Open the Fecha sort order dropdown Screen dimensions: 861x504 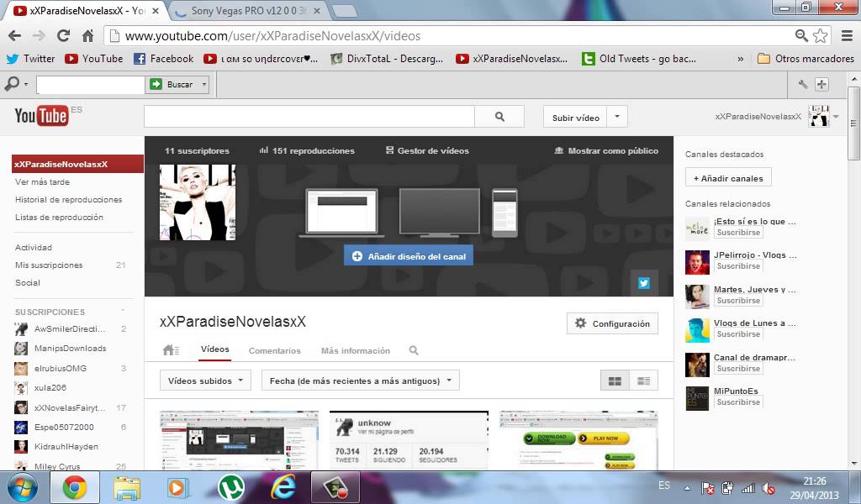(x=360, y=381)
